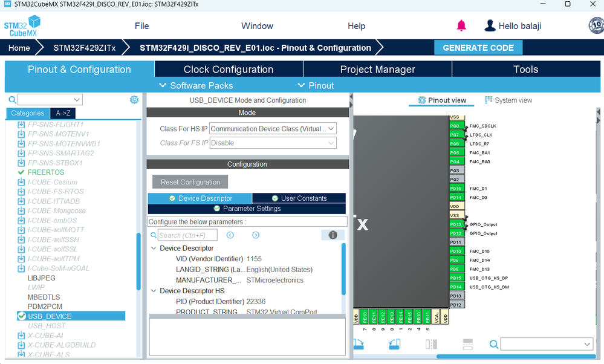604x364 pixels.
Task: Open the Parameter Settings tab
Action: point(247,209)
